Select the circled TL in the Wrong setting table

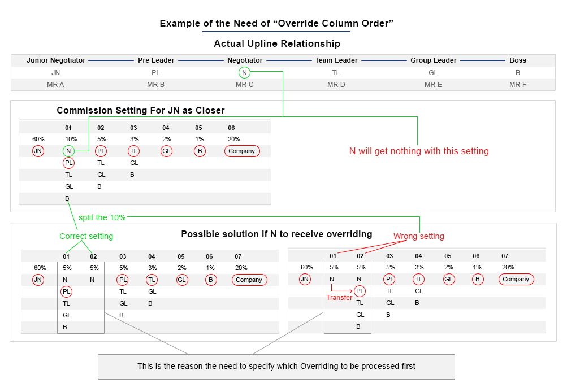[418, 279]
